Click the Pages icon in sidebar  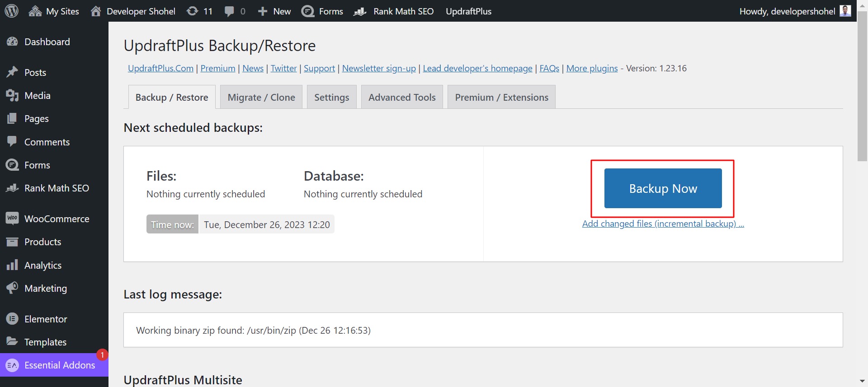12,118
